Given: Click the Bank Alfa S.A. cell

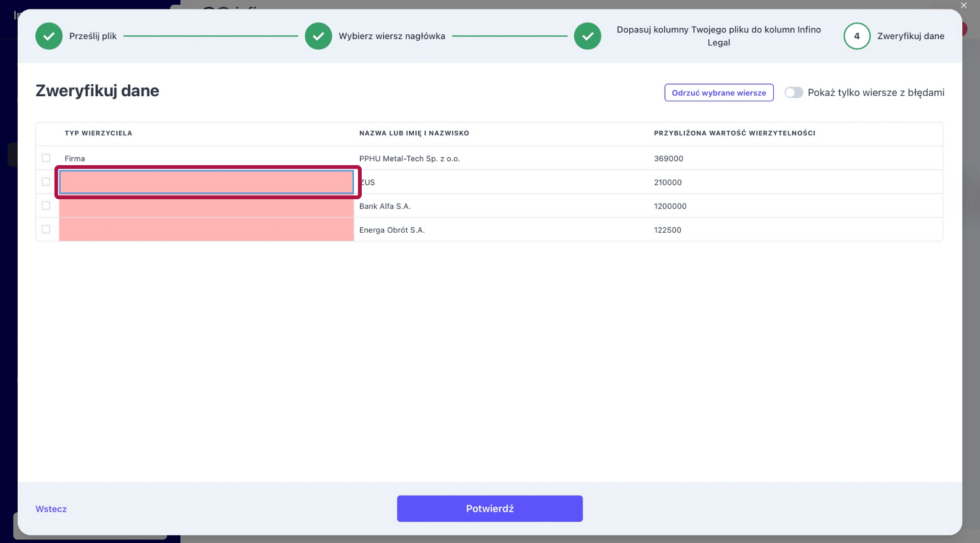Looking at the screenshot, I should (501, 206).
